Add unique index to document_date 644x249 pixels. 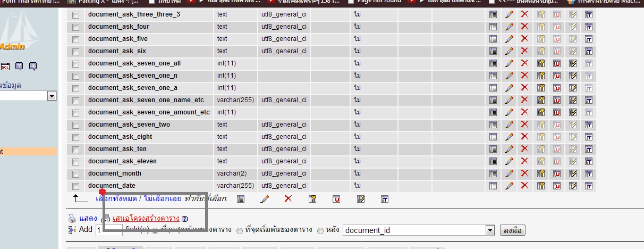(557, 186)
